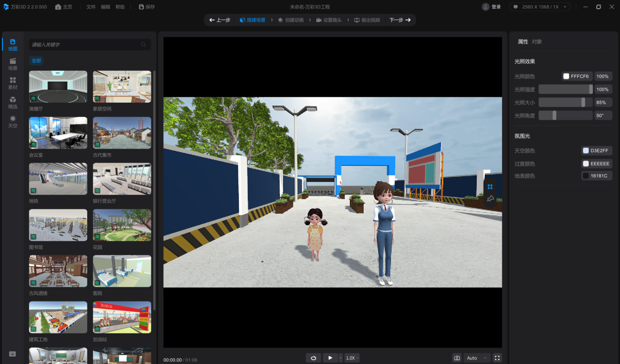The image size is (620, 364).
Task: Open the 1.0X playback speed dropdown
Action: coord(352,358)
